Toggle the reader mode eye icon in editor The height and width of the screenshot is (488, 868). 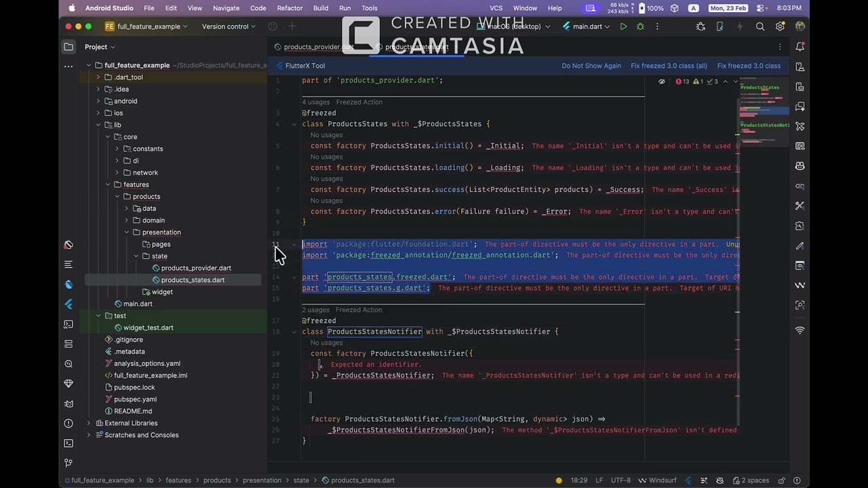pyautogui.click(x=662, y=81)
